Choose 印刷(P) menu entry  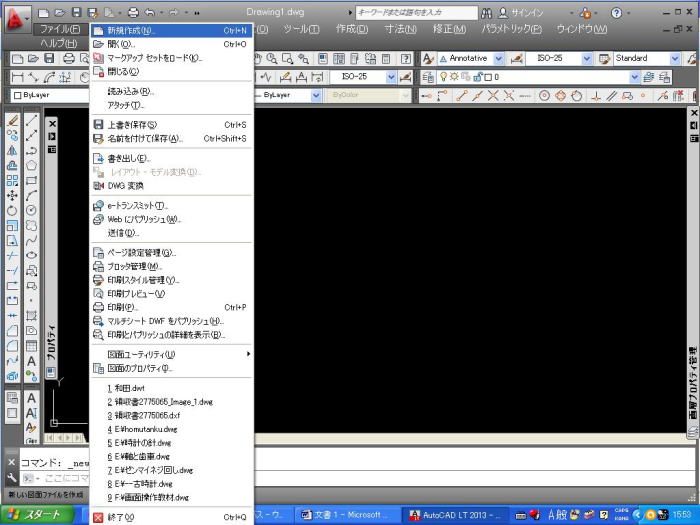pyautogui.click(x=171, y=307)
